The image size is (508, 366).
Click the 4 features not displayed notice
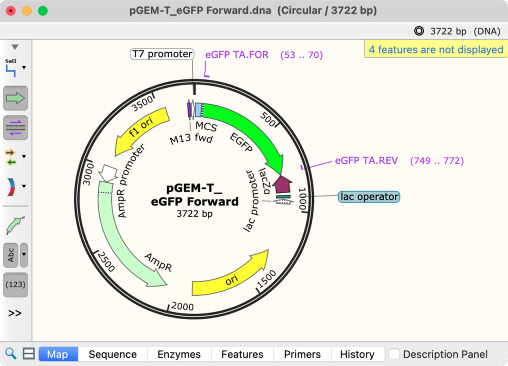(x=436, y=49)
